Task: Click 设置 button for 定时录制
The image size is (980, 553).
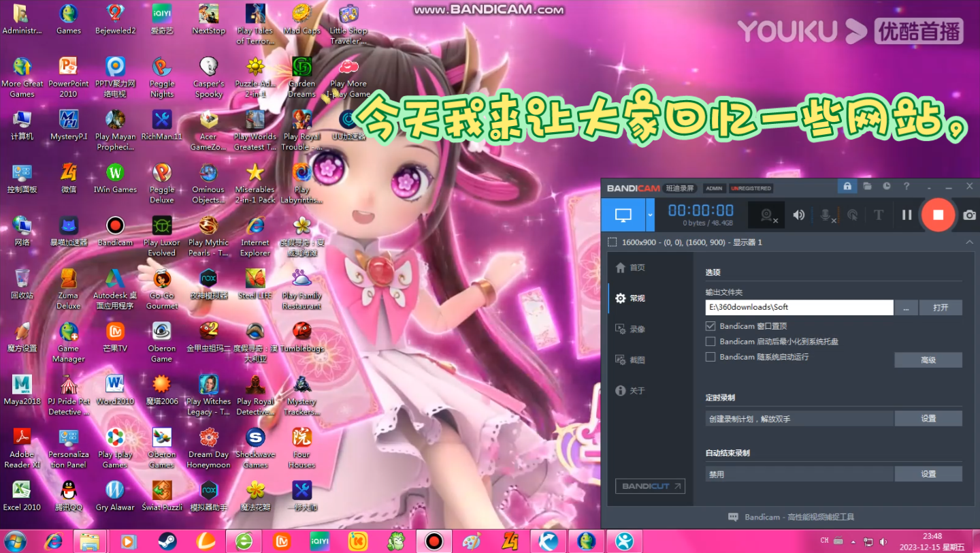Action: pos(928,419)
